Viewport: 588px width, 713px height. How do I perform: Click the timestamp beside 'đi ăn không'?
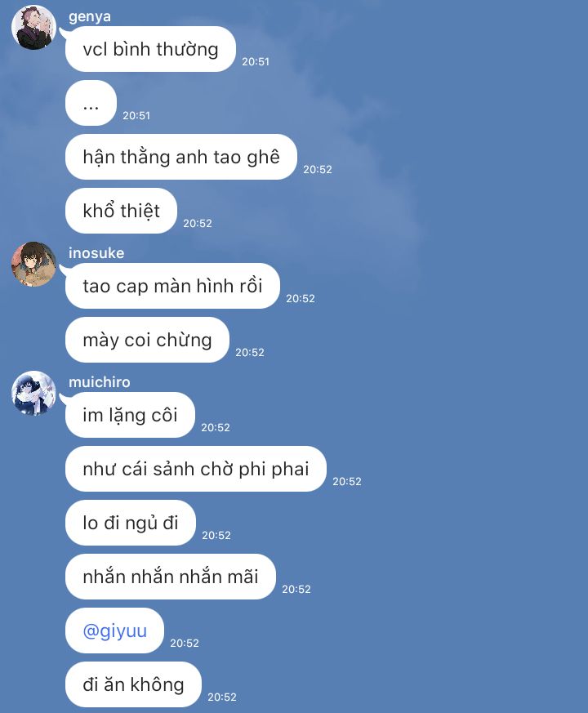[222, 697]
